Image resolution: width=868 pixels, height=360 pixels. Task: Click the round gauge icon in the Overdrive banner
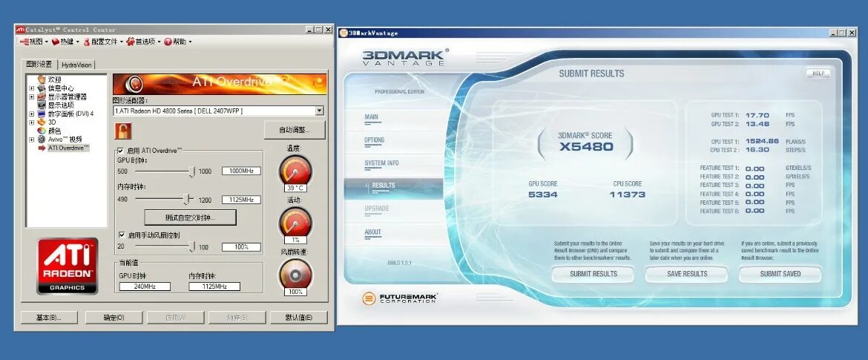coord(134,84)
